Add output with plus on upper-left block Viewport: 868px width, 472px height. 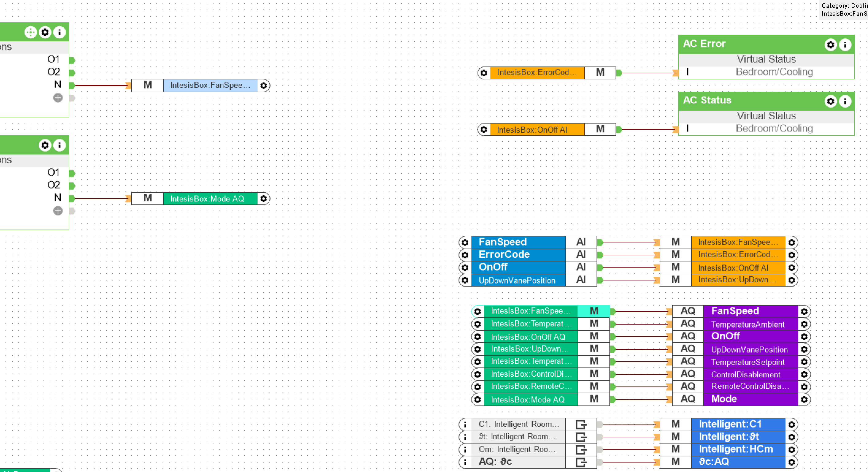click(x=58, y=98)
